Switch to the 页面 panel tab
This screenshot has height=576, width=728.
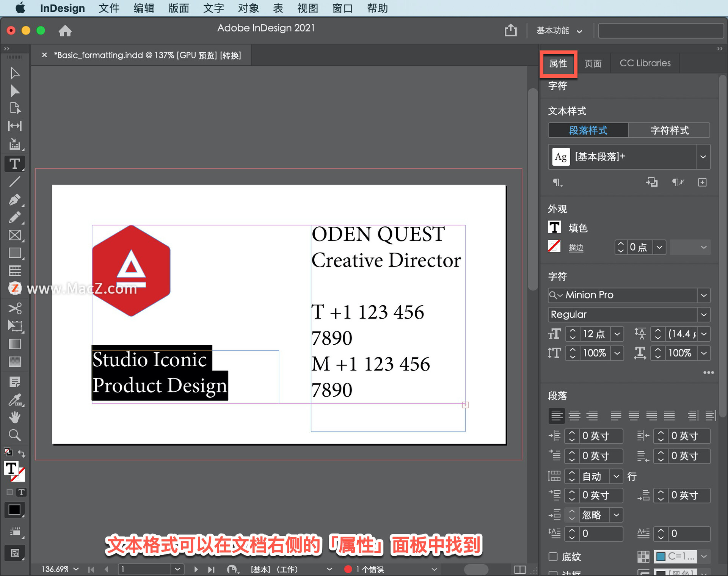(593, 63)
